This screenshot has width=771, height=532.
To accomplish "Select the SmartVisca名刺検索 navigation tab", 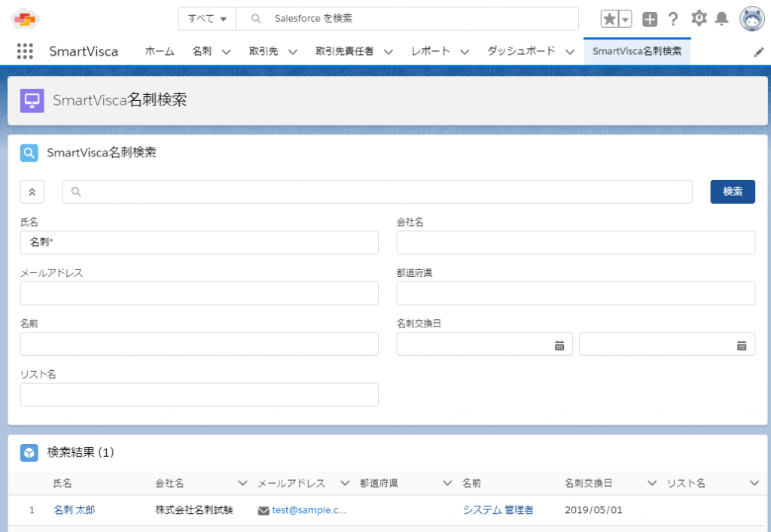I will point(637,51).
